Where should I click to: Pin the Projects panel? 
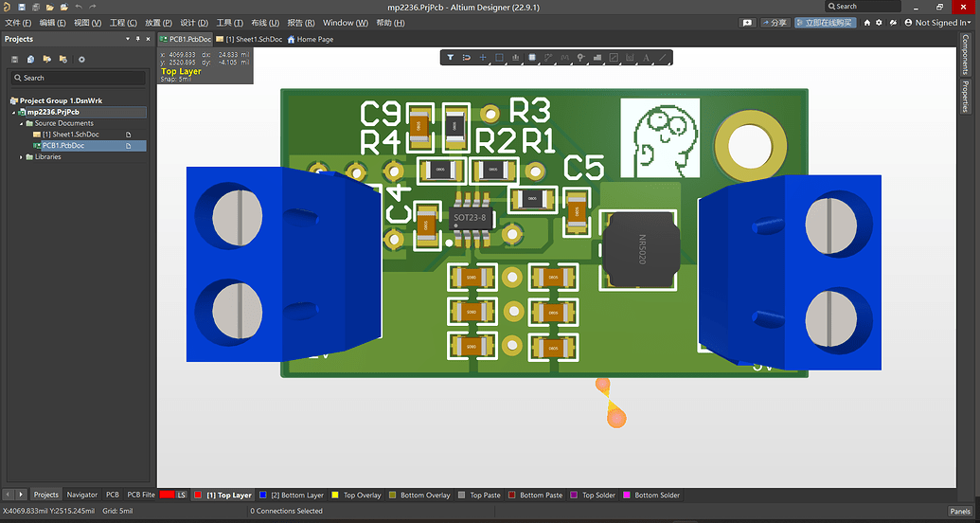(137, 39)
